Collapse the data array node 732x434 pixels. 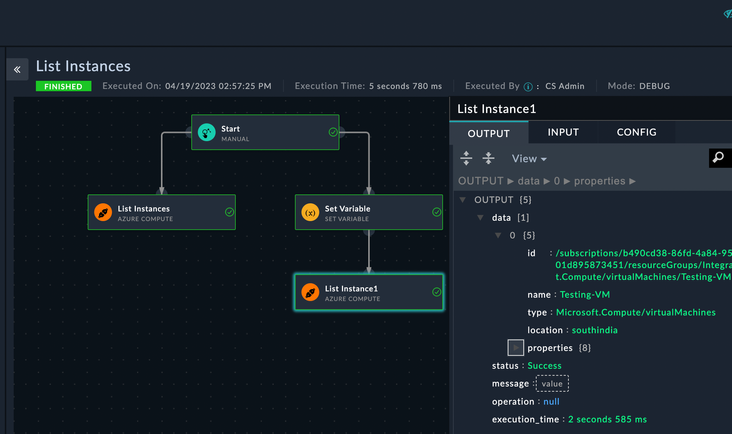[x=480, y=217]
